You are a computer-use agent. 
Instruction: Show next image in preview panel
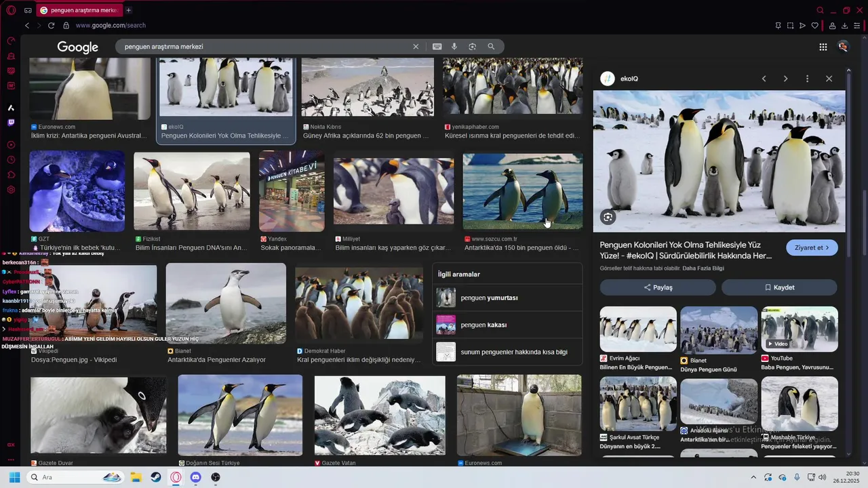click(785, 79)
